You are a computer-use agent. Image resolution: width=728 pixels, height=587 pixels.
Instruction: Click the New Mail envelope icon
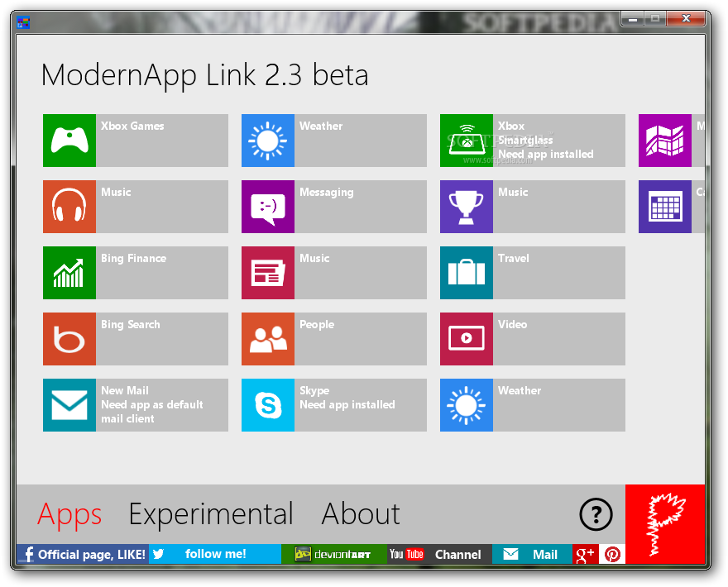[x=69, y=405]
